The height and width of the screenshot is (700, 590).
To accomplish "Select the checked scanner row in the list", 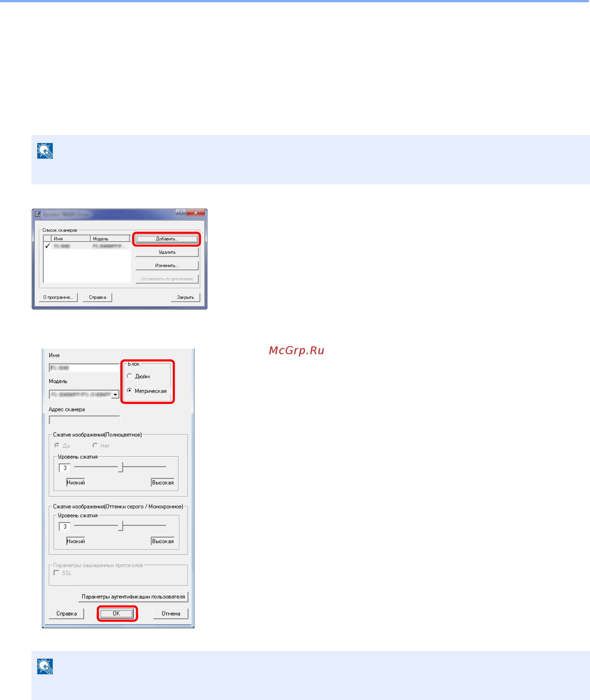I will click(x=87, y=246).
